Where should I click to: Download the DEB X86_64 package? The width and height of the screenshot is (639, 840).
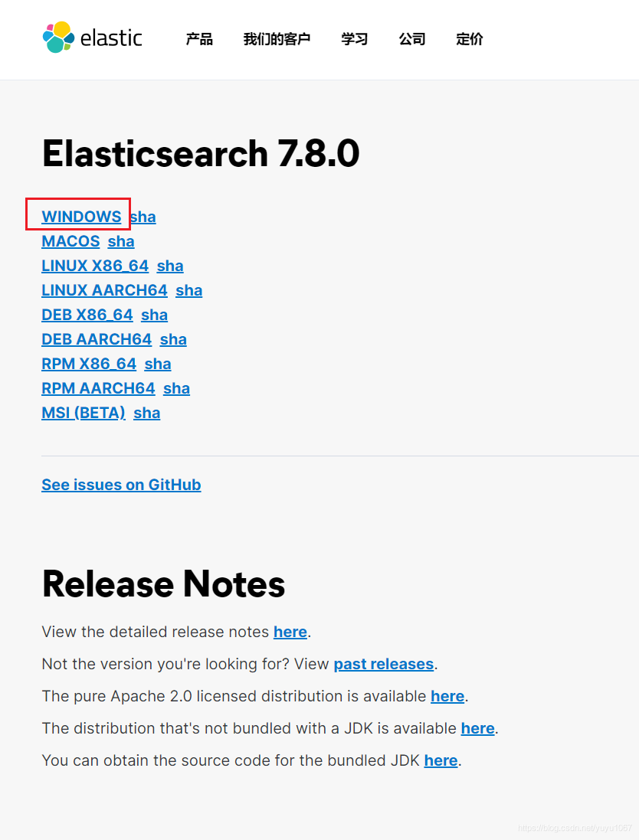[x=87, y=315]
